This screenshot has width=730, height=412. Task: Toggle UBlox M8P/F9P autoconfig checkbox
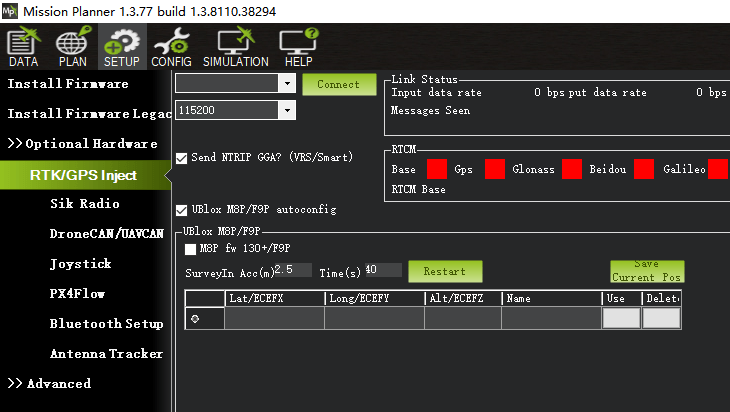(182, 210)
